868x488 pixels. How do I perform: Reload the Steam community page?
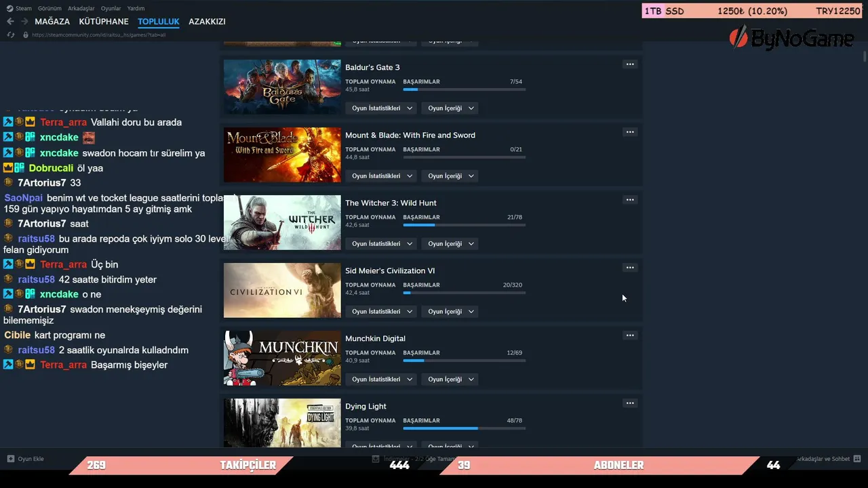tap(11, 35)
